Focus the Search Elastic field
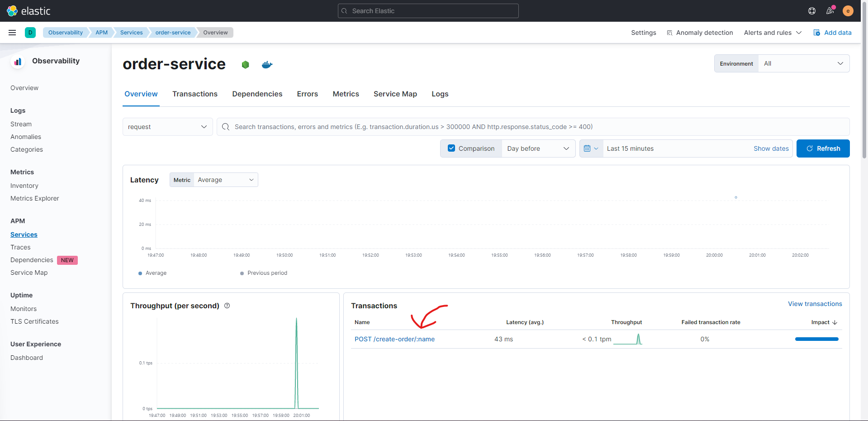868x421 pixels. 428,11
